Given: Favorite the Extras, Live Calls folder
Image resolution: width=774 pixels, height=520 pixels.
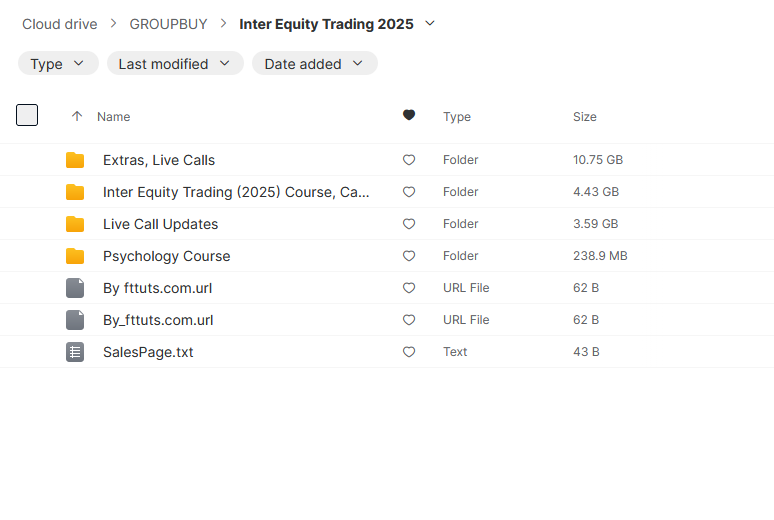Looking at the screenshot, I should pyautogui.click(x=409, y=160).
